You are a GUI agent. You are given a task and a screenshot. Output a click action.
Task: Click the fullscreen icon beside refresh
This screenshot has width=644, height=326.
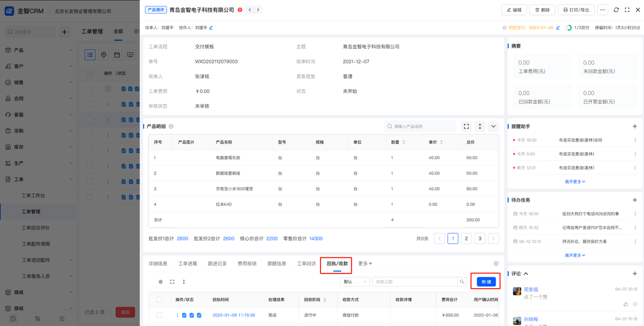pos(627,10)
